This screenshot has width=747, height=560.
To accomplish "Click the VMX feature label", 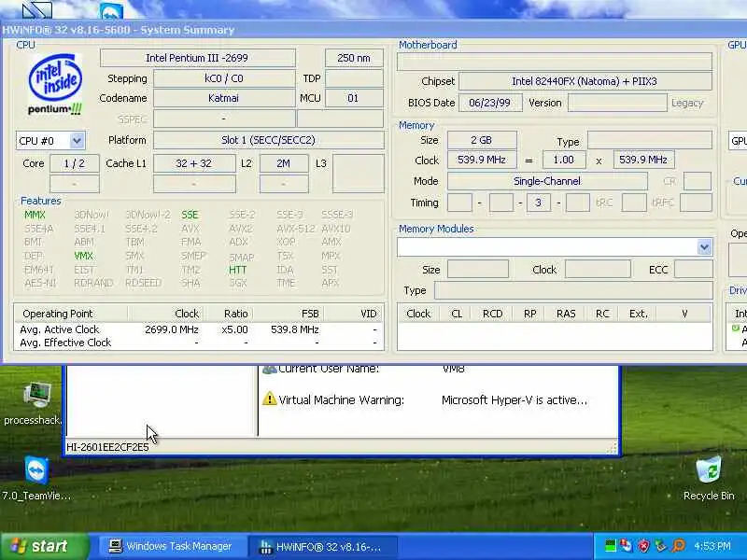I will [x=84, y=256].
